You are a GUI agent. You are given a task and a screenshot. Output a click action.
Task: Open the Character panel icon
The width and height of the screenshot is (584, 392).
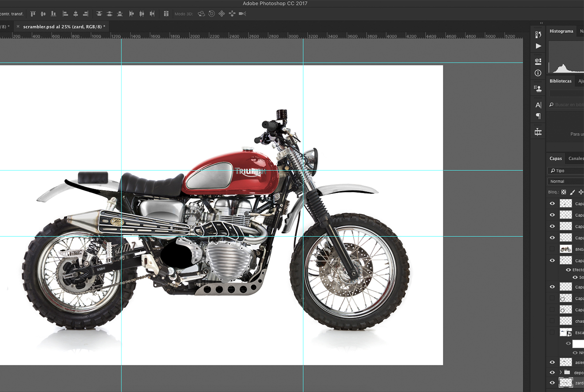[538, 105]
